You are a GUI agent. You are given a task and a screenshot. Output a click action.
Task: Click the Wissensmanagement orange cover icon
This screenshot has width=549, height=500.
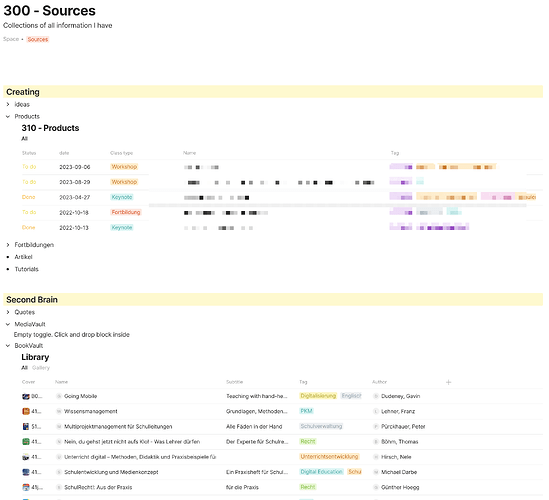point(26,411)
